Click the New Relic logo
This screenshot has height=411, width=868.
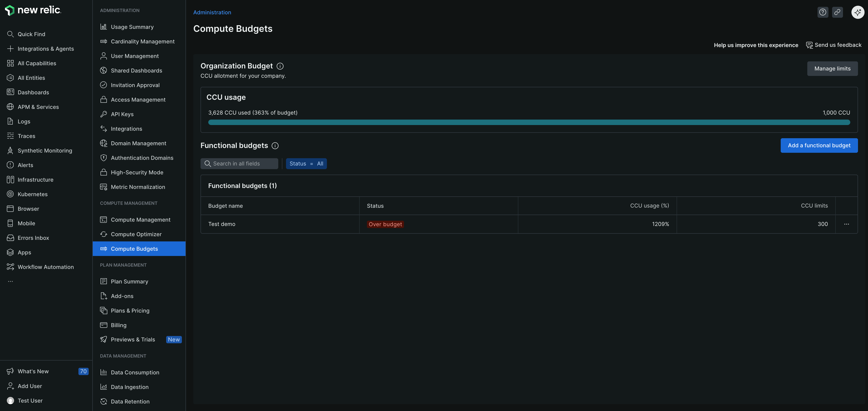[33, 10]
